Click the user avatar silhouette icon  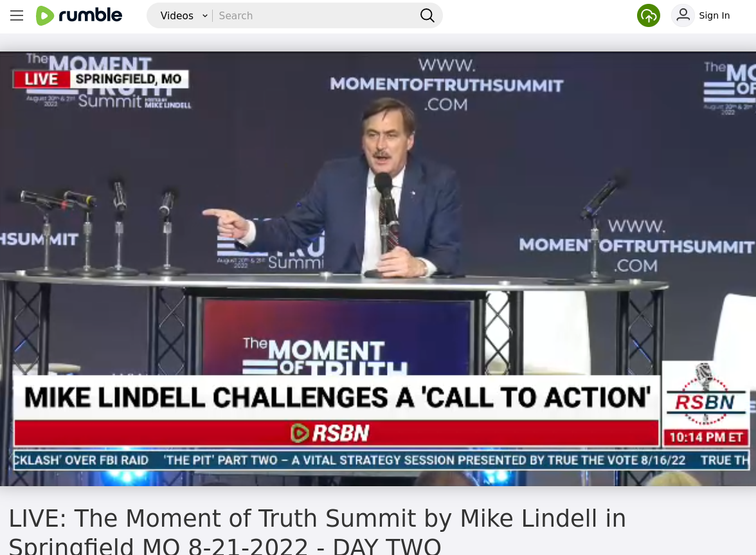click(x=683, y=15)
